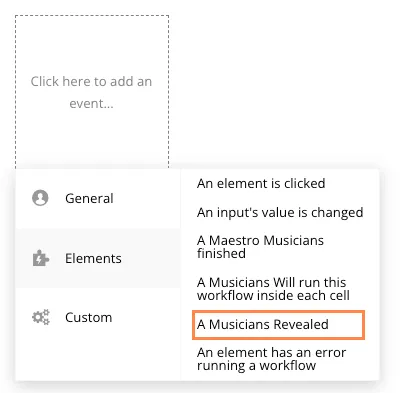Click the General person avatar icon
Image resolution: width=405 pixels, height=393 pixels.
[x=40, y=198]
